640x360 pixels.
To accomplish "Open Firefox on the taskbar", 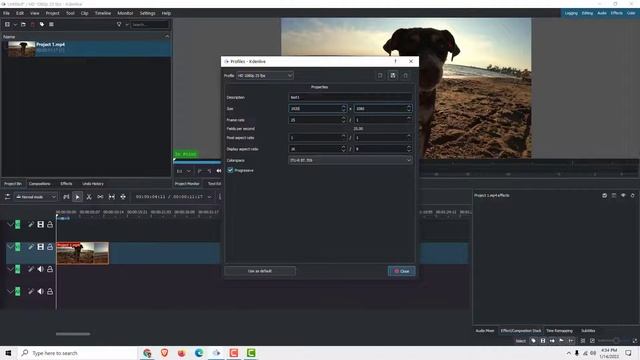I will [x=182, y=353].
